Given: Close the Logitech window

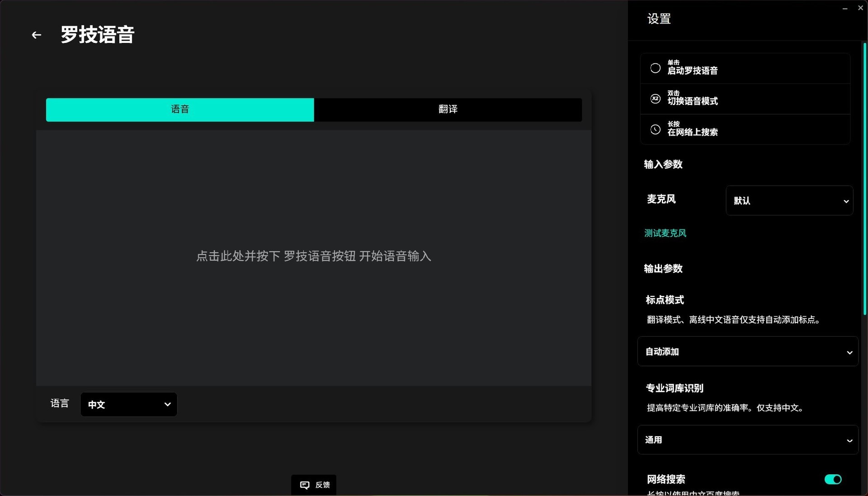Looking at the screenshot, I should pos(860,8).
